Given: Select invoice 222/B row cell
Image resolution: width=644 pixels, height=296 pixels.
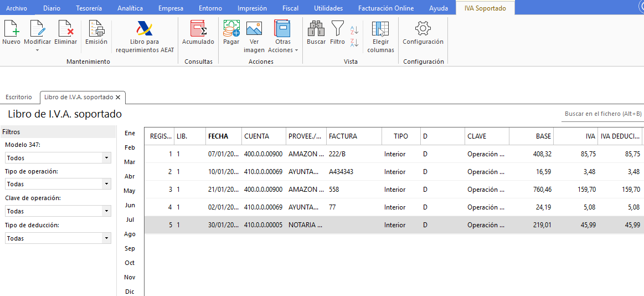Looking at the screenshot, I should [354, 154].
